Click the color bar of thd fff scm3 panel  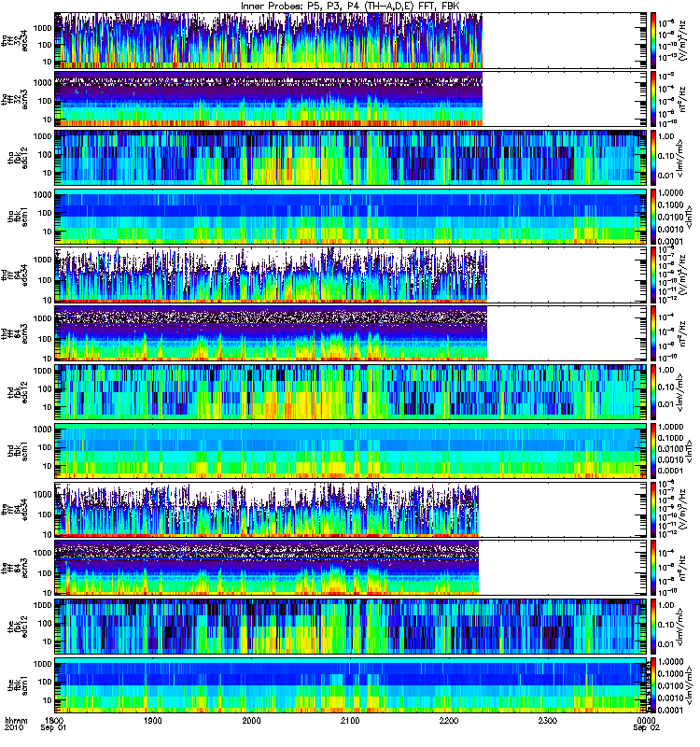click(x=654, y=333)
